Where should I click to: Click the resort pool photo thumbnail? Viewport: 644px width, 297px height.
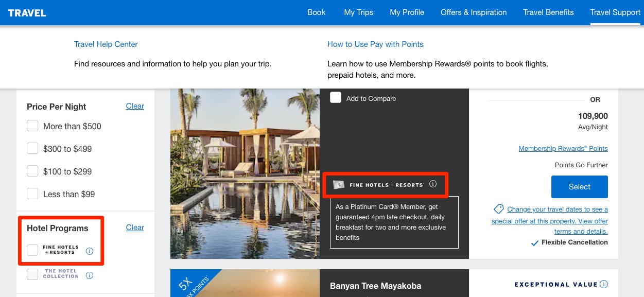(x=245, y=173)
